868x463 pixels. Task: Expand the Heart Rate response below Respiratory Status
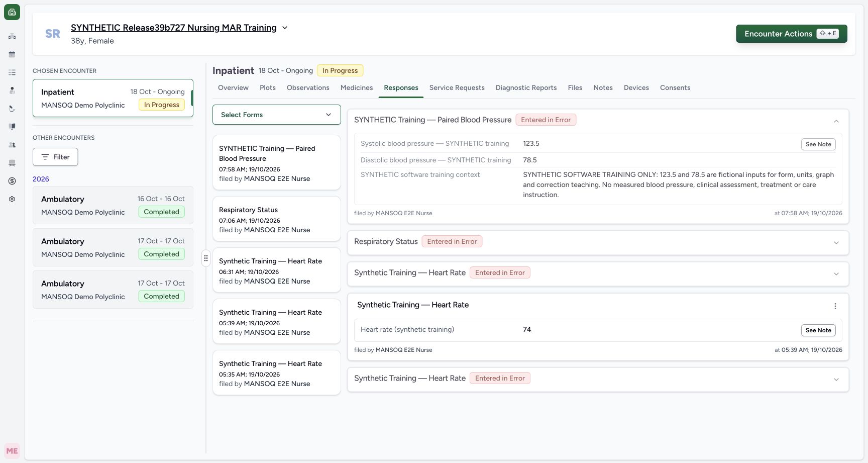(836, 274)
